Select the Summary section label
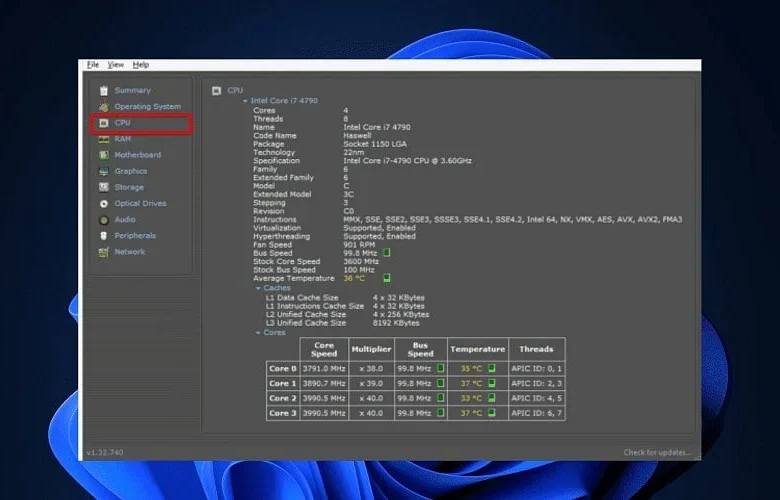The width and height of the screenshot is (780, 500). point(132,90)
